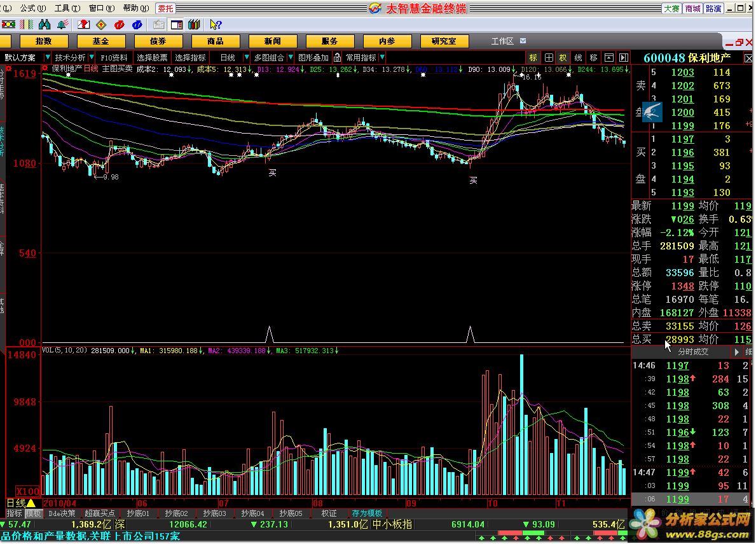Viewport: 756px width, 544px height.
Task: Click the red round logo icon
Action: pyautogui.click(x=119, y=25)
